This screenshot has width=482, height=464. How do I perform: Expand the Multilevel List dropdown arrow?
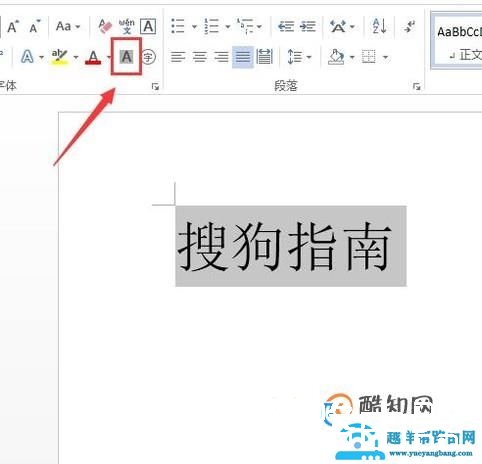tap(259, 27)
